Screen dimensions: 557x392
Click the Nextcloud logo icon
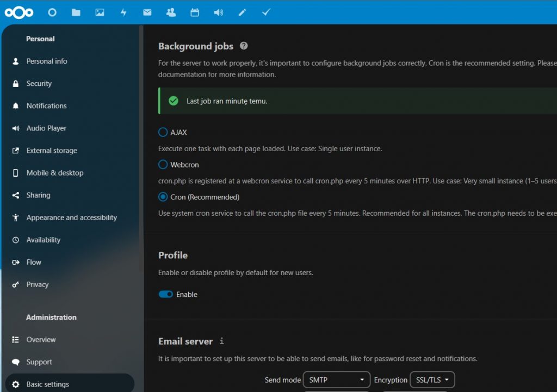point(19,13)
